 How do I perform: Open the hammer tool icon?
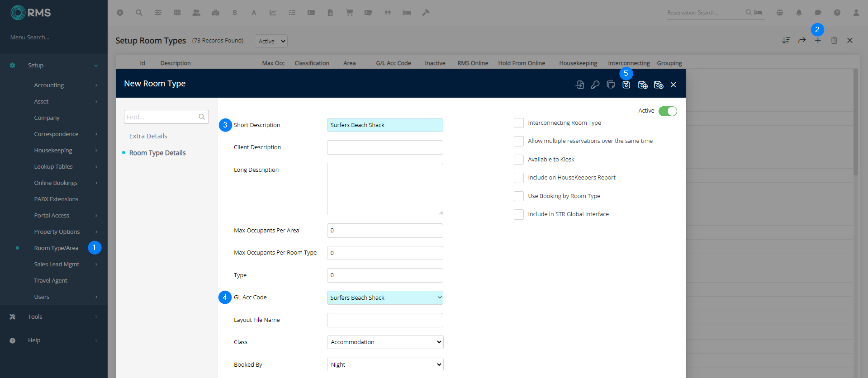[426, 13]
